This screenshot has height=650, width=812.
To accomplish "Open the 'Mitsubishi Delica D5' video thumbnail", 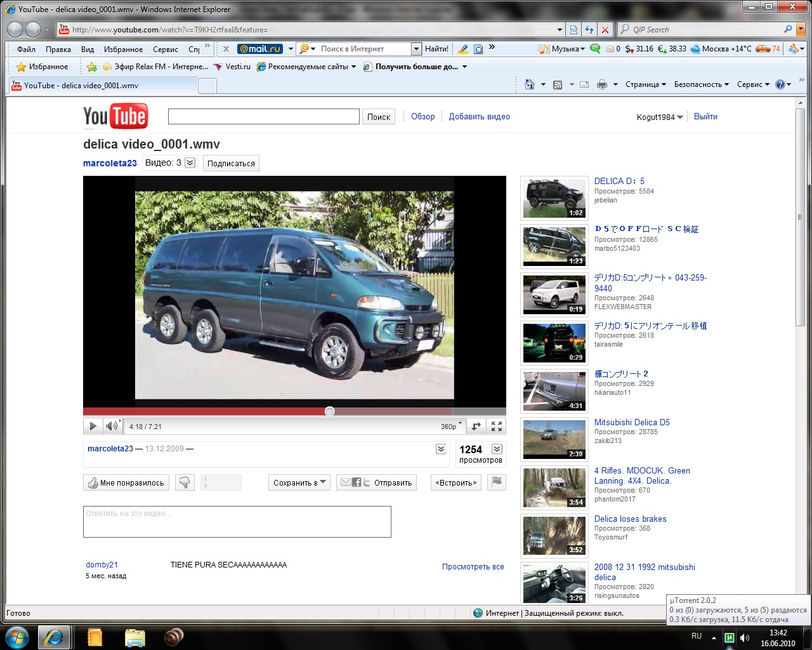I will [554, 439].
